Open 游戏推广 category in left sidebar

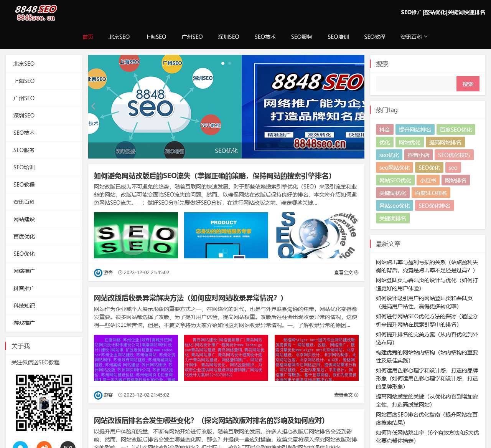pyautogui.click(x=44, y=323)
